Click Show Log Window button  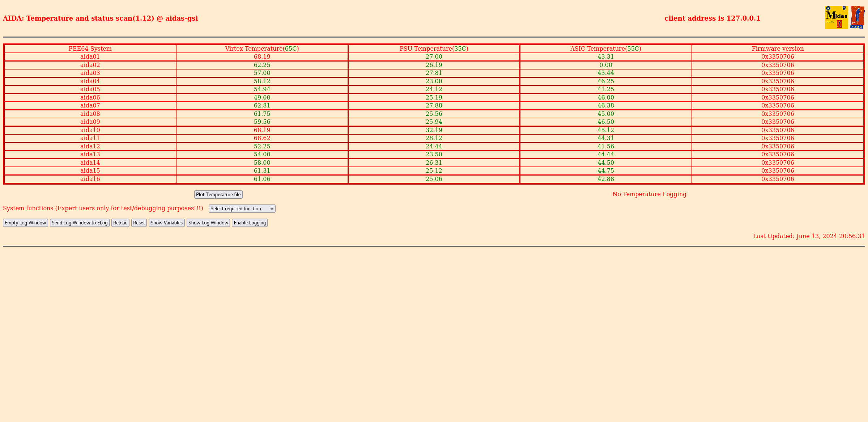tap(208, 223)
